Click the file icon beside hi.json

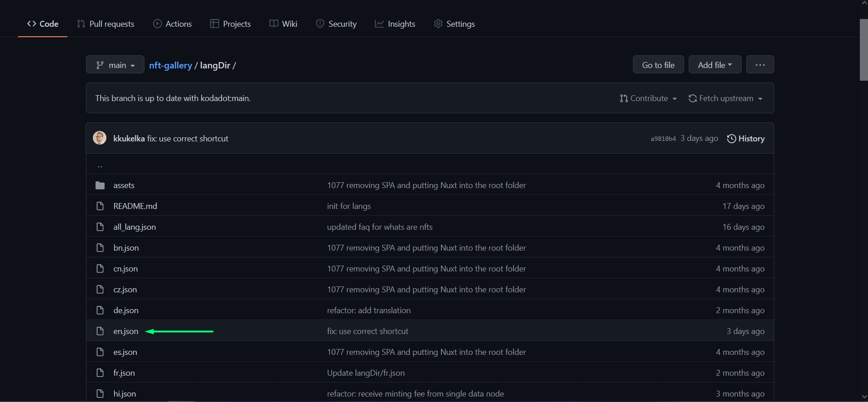[100, 394]
